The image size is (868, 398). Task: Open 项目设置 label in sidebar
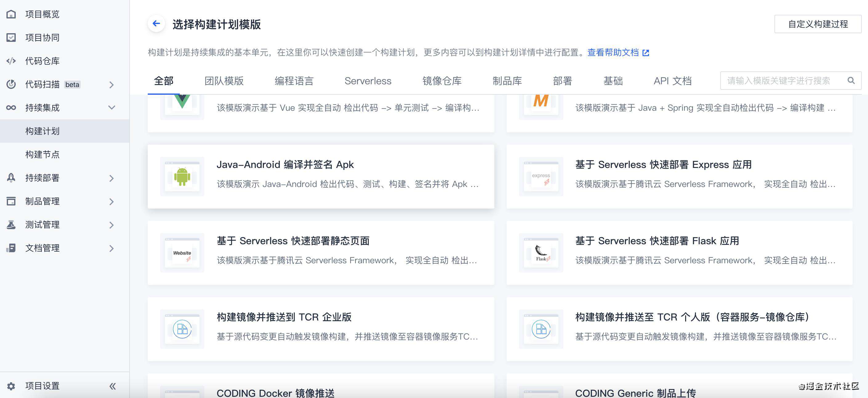click(42, 386)
